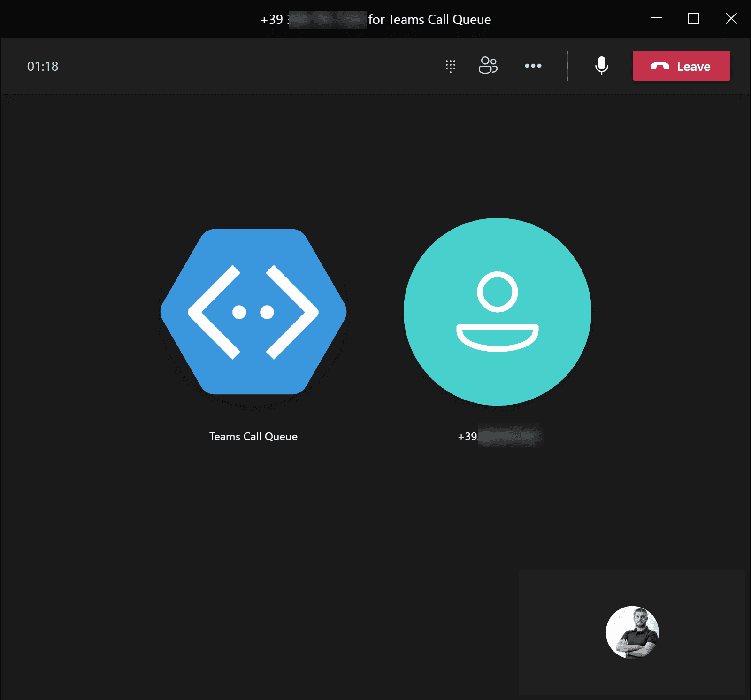751x700 pixels.
Task: Click the white bot face symbol
Action: pyautogui.click(x=253, y=312)
